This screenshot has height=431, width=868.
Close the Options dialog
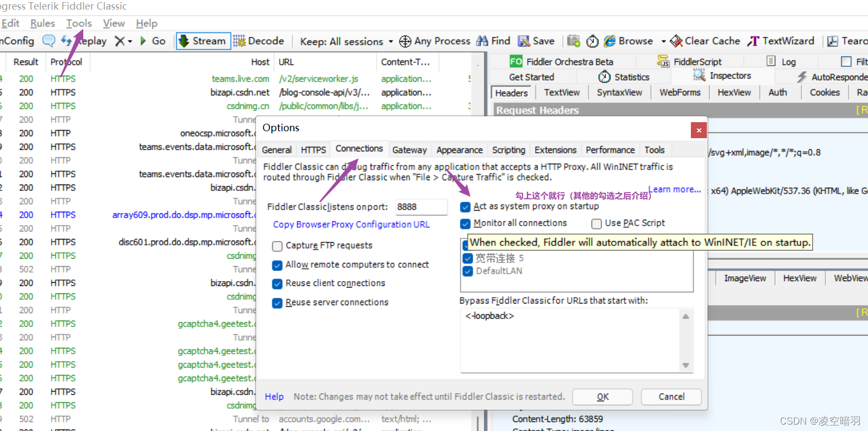(699, 130)
